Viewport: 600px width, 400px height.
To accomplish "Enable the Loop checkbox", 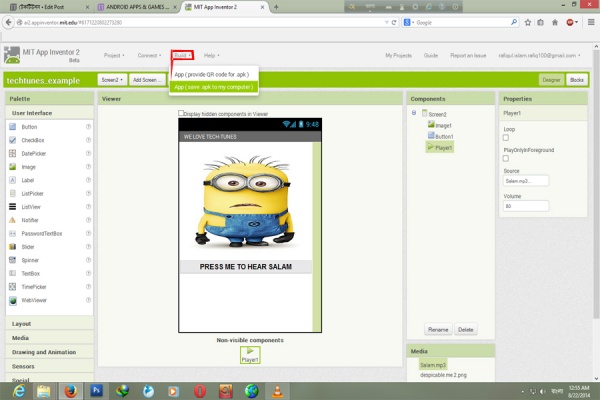I will click(x=506, y=137).
